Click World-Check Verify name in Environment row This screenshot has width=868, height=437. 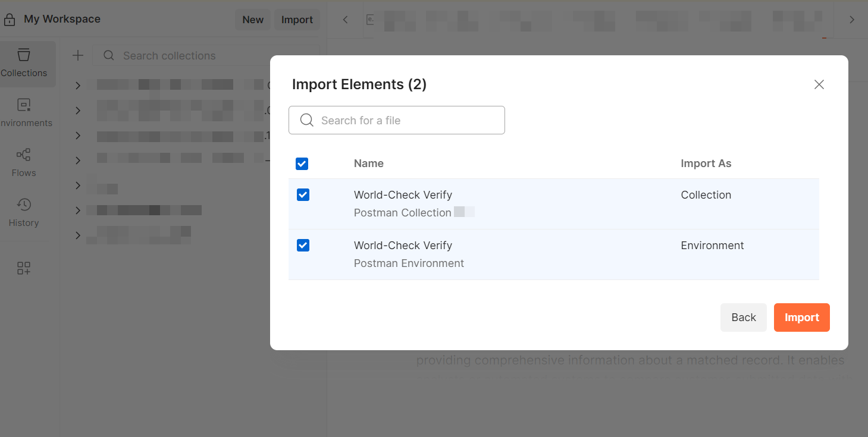(403, 246)
